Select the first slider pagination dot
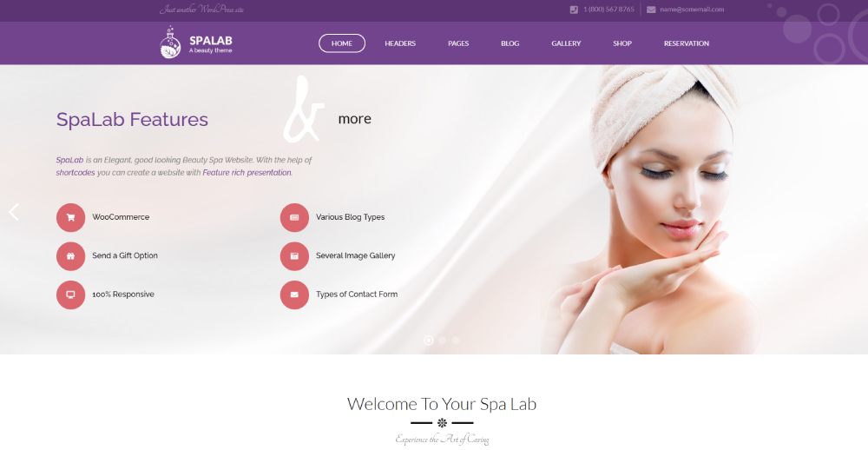Viewport: 868px width, 450px height. [x=429, y=341]
